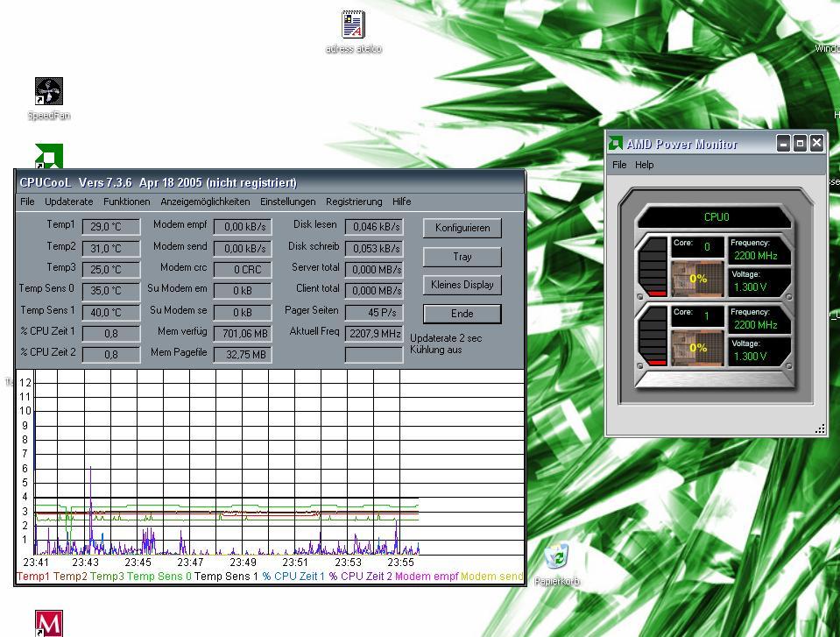Click the Su Modem se value field
This screenshot has width=840, height=637.
point(243,312)
